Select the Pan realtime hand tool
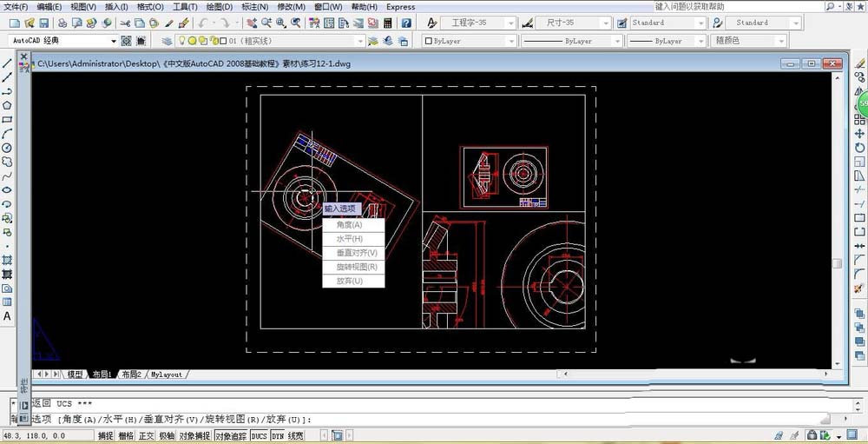 tap(252, 23)
